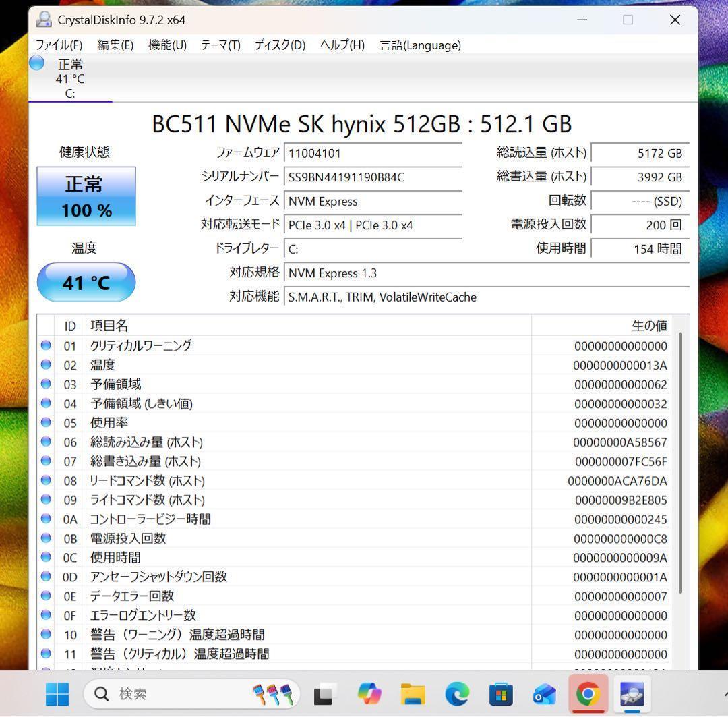728x717 pixels.
Task: Click the blue dot on the 予備領域 row
Action: [45, 384]
